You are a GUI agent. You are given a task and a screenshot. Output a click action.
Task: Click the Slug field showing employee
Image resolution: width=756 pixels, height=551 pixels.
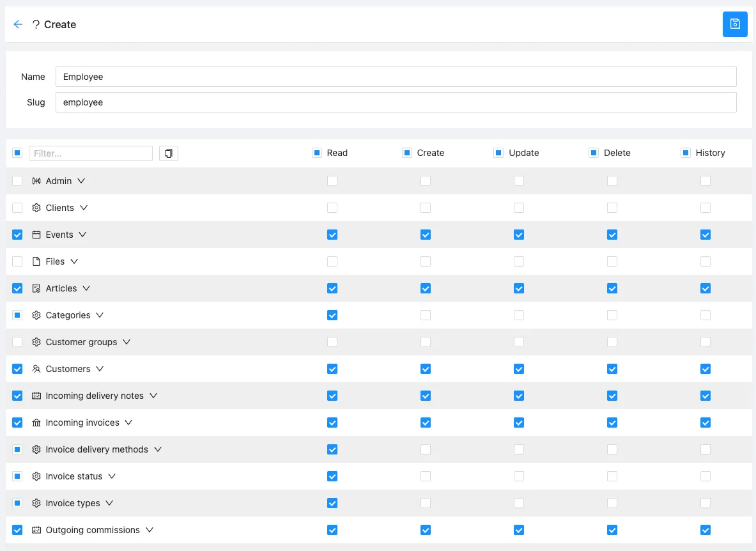coord(396,102)
